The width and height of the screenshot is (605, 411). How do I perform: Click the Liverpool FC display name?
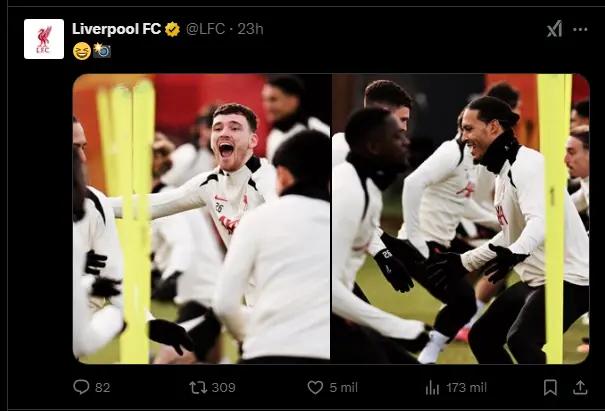[116, 29]
